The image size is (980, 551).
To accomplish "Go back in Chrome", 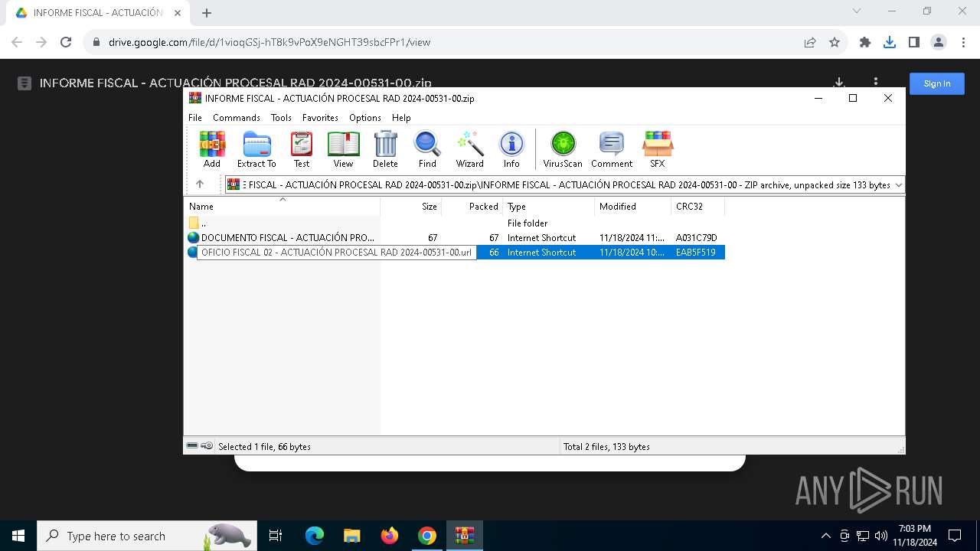I will point(17,42).
